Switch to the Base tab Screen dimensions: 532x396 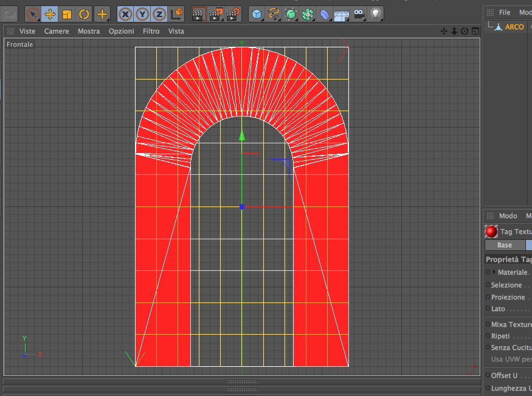[505, 245]
